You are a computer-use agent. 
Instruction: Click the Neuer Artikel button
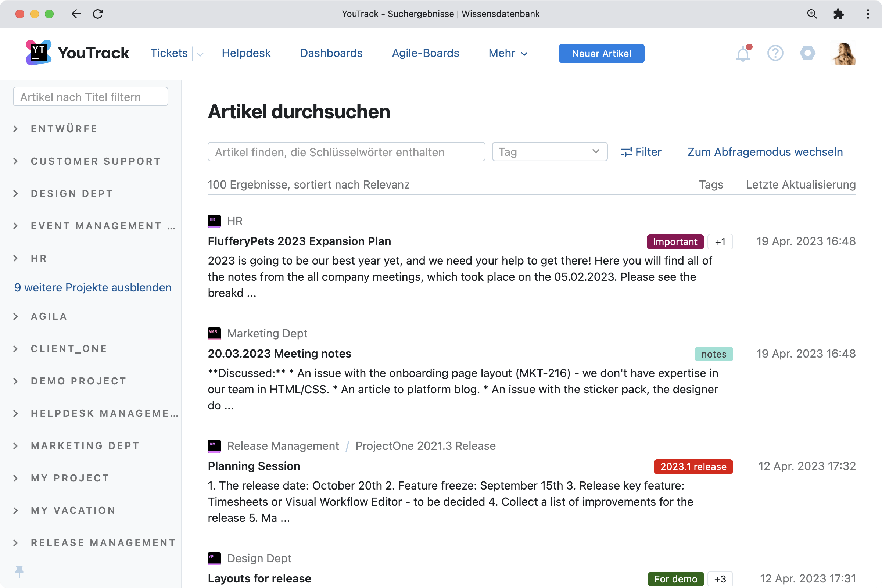602,53
